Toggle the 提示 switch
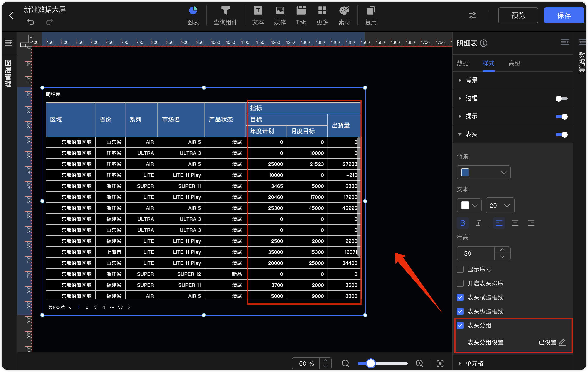The image size is (588, 372). 561,116
